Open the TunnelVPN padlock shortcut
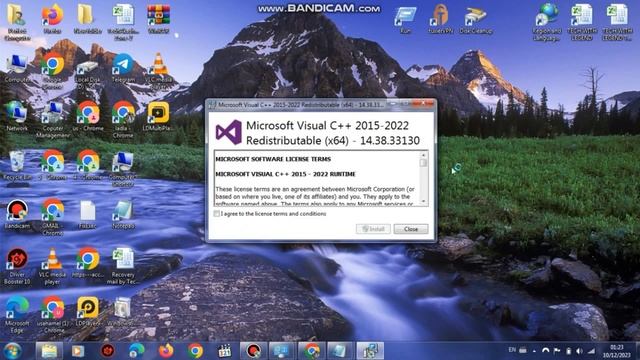The height and width of the screenshot is (360, 640). click(440, 19)
